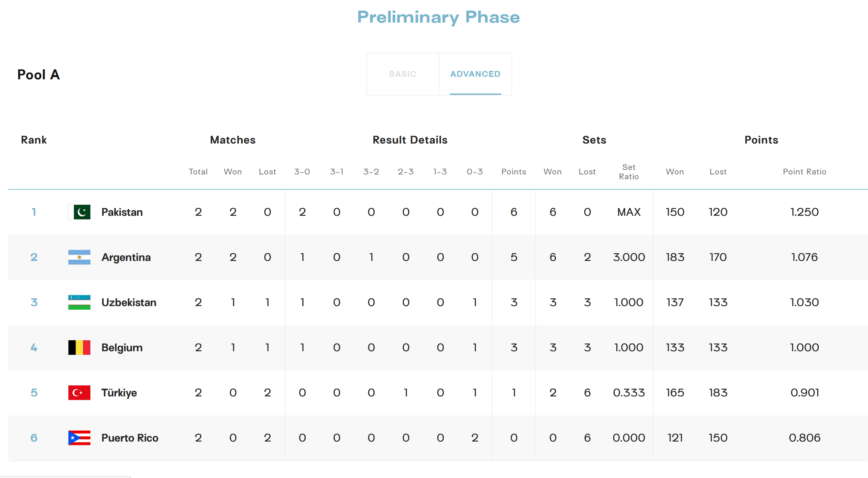
Task: Click the Belgium flag icon
Action: click(x=79, y=347)
